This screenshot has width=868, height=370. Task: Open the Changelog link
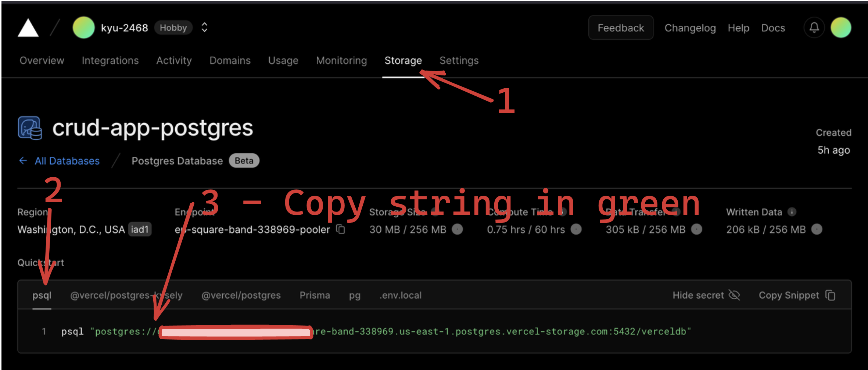pyautogui.click(x=690, y=28)
